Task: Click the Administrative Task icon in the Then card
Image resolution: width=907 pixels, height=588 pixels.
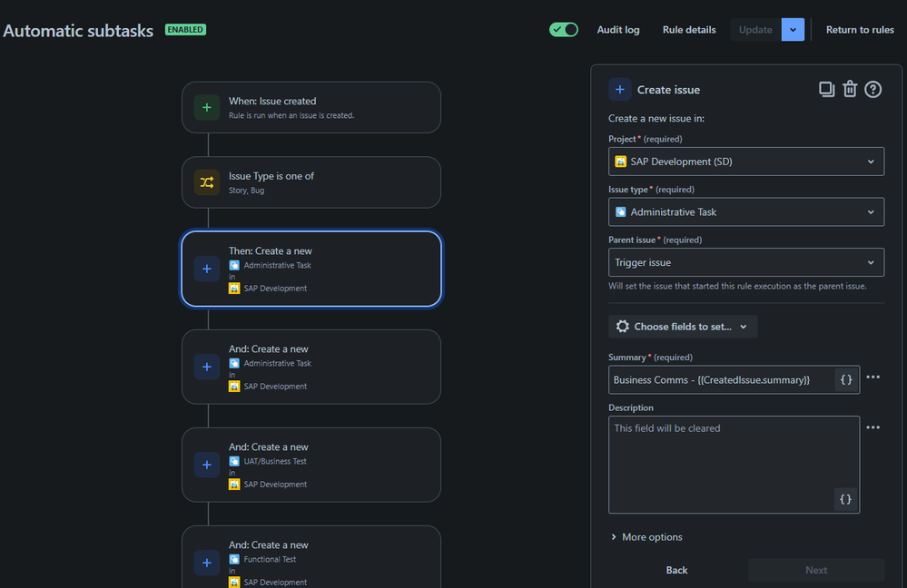Action: click(x=234, y=265)
